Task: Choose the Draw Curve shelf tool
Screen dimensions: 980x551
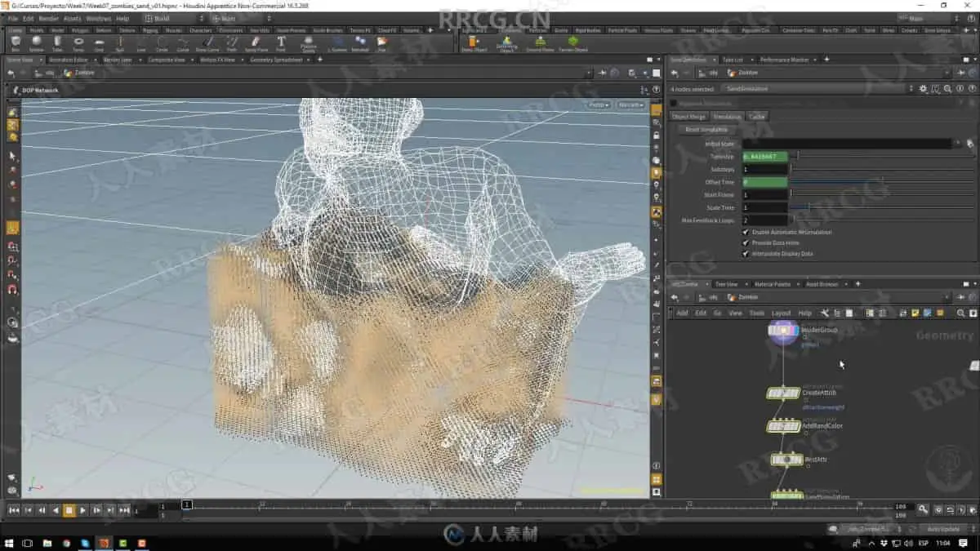Action: tap(207, 42)
